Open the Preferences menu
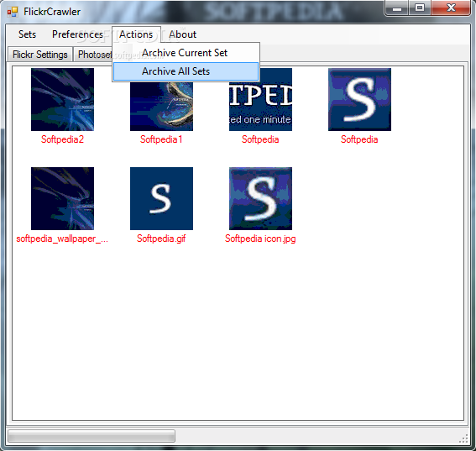Screen dimensions: 476x451 tap(77, 34)
